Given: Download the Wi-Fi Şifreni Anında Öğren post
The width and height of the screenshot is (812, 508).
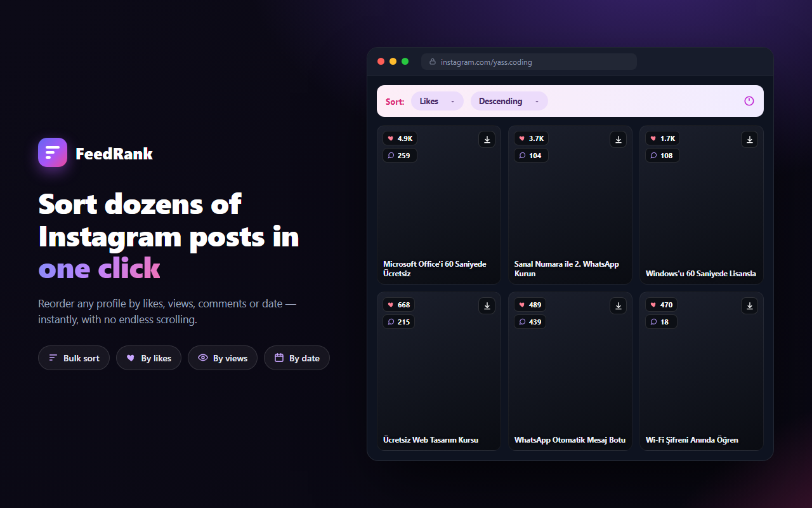Looking at the screenshot, I should [750, 306].
